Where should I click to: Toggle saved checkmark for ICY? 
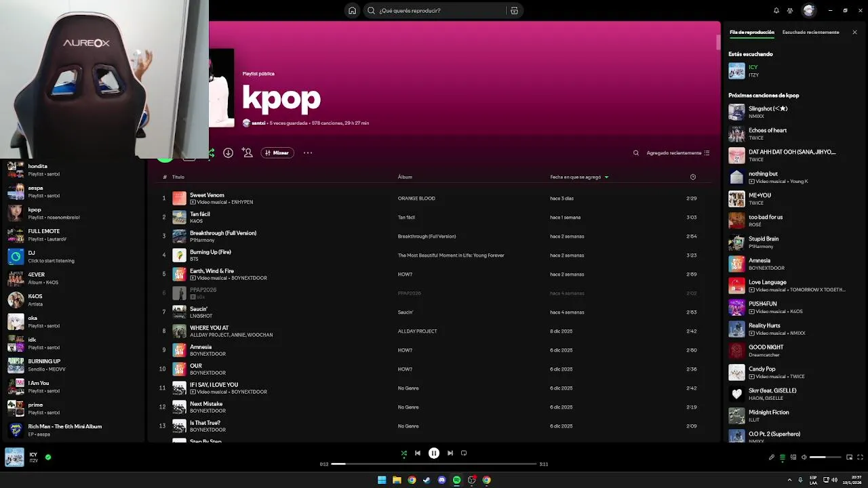coord(48,457)
